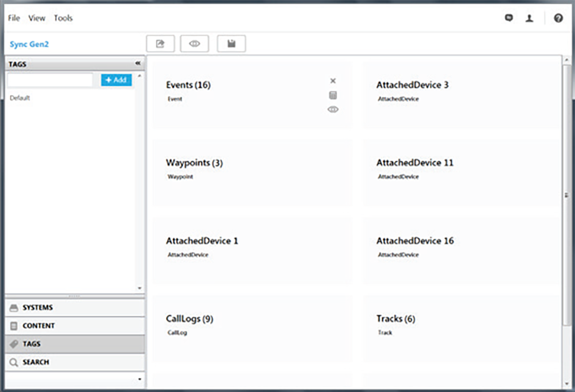Click the user profile icon
Image resolution: width=575 pixels, height=392 pixels.
[529, 18]
